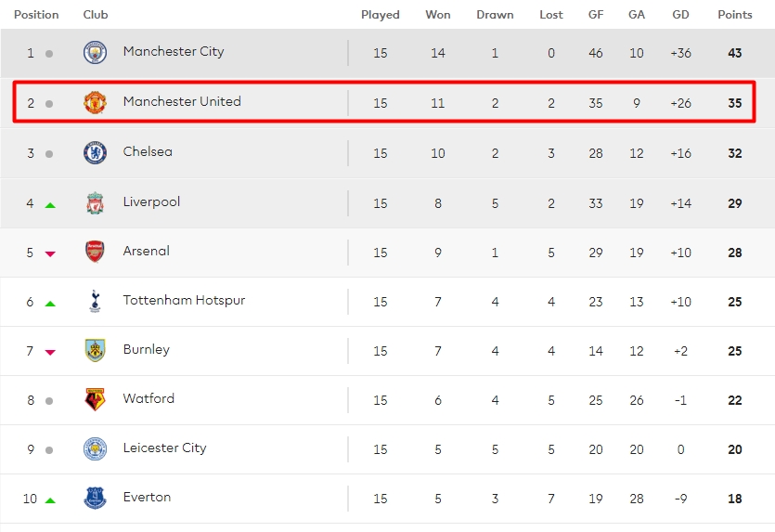Open the Tottenham Hotspur club link
Screen dimensions: 775x532
point(184,300)
